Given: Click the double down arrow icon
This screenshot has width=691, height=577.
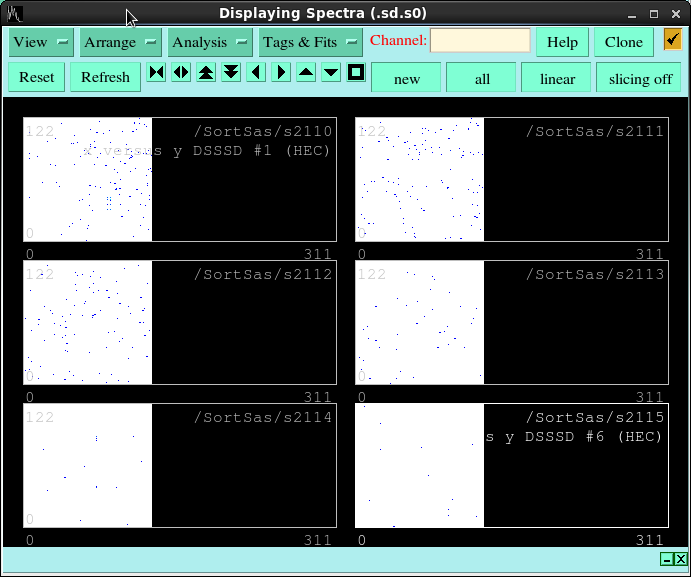Looking at the screenshot, I should coord(231,72).
